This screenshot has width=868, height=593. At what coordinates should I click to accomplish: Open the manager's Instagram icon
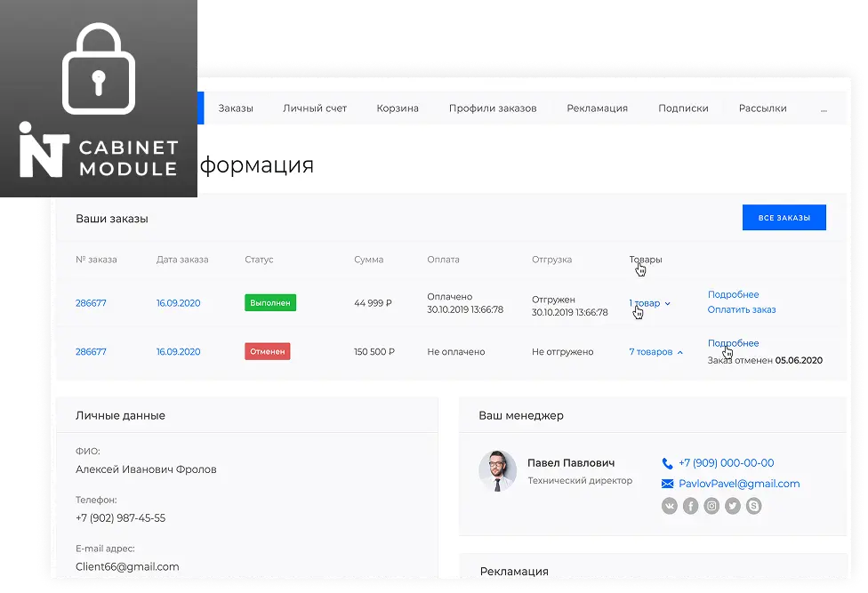[x=711, y=506]
